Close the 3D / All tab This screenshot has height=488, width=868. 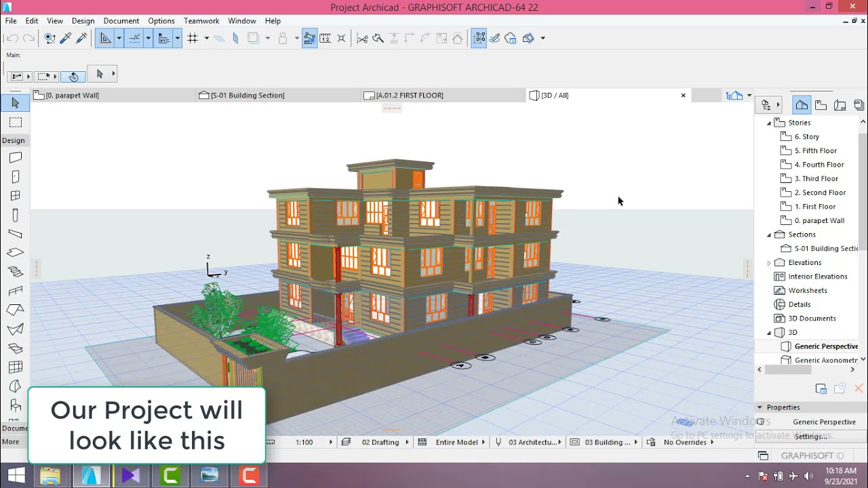(683, 96)
